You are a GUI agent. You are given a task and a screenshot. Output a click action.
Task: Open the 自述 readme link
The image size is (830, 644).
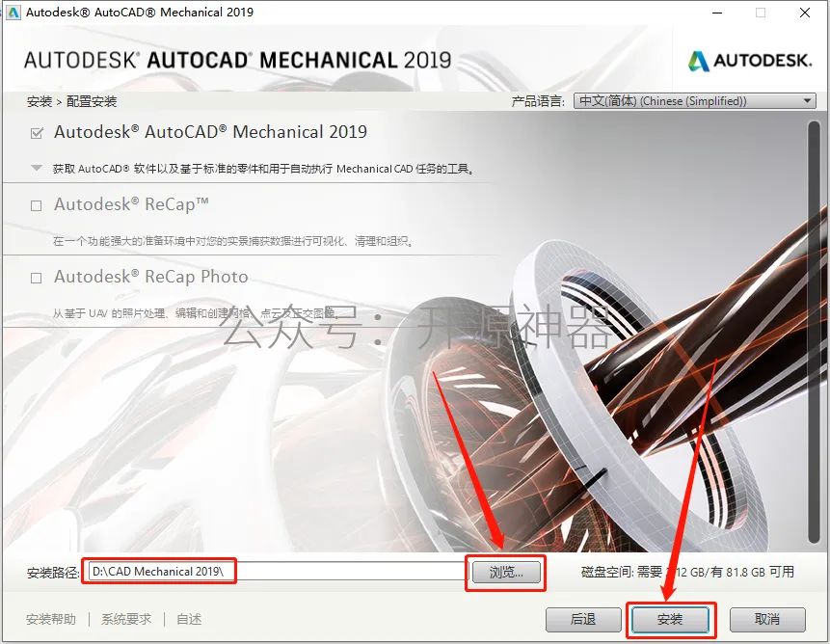[x=189, y=619]
